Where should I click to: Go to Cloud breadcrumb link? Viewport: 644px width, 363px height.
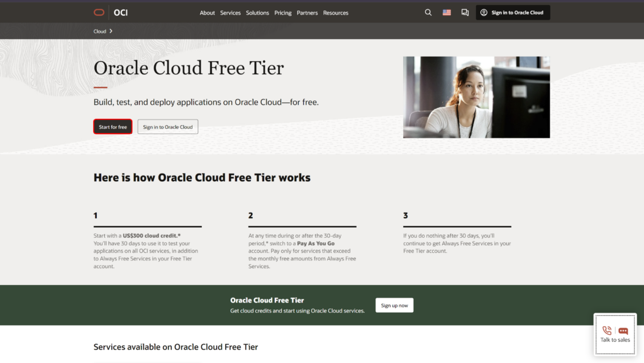pyautogui.click(x=99, y=31)
